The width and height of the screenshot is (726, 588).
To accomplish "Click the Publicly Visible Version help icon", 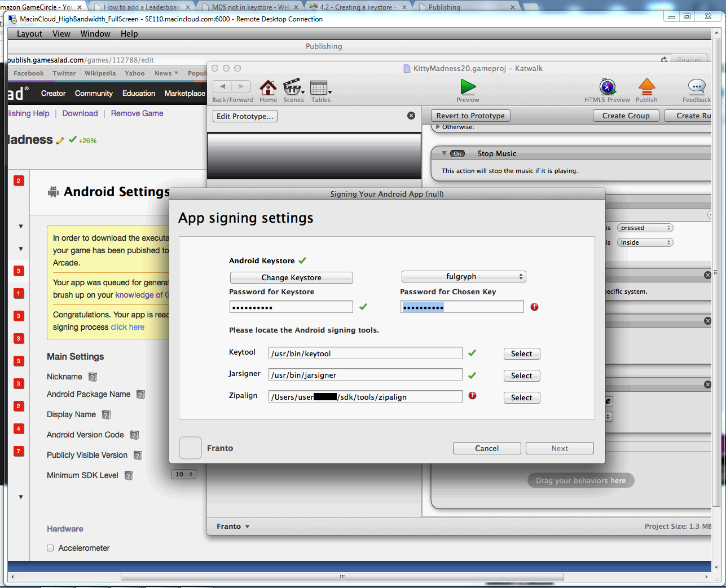I will coord(138,456).
